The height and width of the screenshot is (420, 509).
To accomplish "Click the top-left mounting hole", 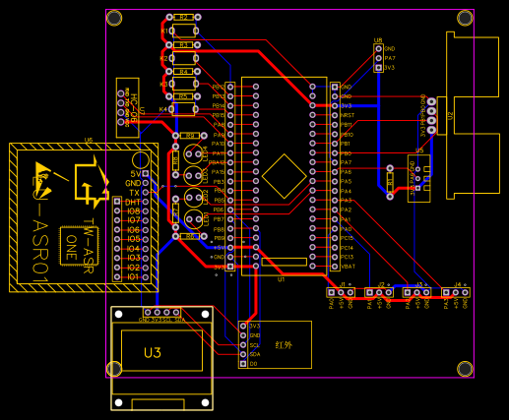I will click(114, 18).
